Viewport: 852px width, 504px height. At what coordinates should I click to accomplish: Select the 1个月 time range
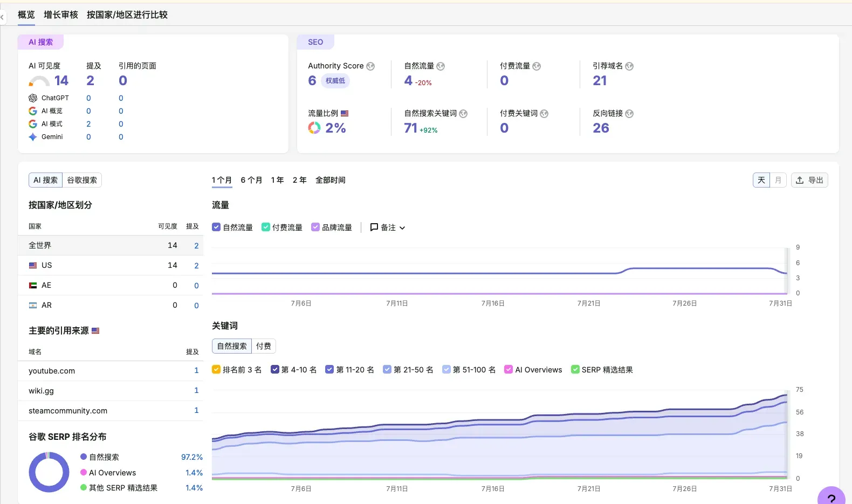[222, 180]
